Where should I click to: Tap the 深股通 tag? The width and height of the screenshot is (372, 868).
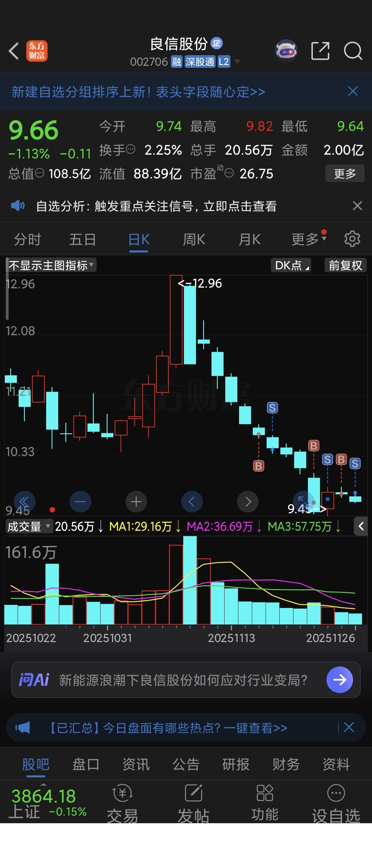[x=200, y=62]
